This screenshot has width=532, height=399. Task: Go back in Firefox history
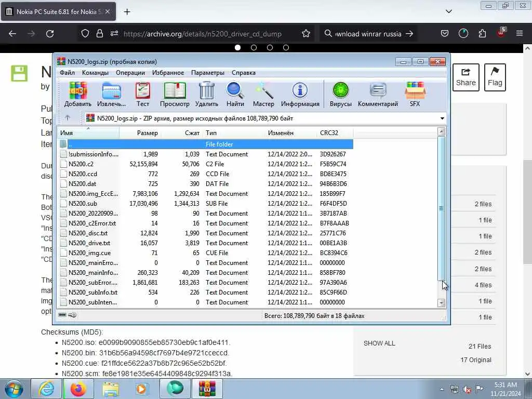pyautogui.click(x=12, y=34)
